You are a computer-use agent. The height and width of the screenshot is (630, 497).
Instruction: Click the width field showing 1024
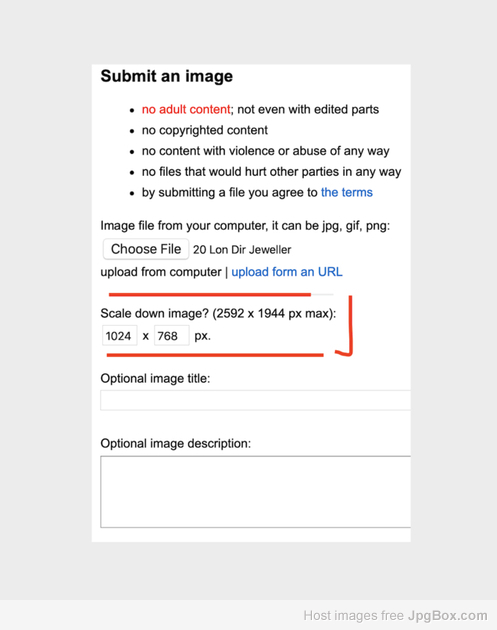(x=120, y=335)
